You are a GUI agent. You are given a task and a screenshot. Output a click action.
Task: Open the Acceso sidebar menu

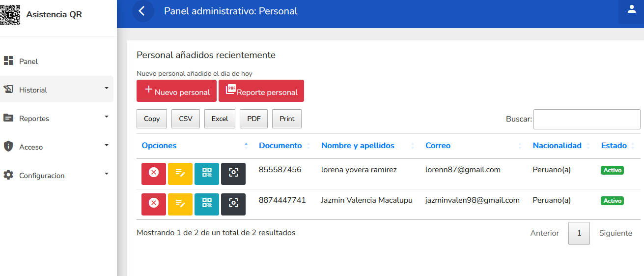point(56,147)
